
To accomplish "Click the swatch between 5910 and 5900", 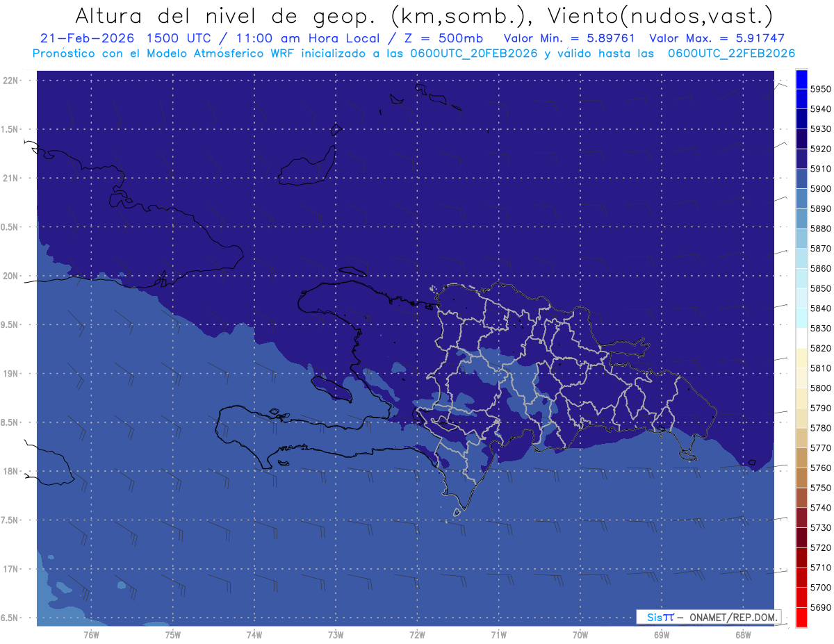I will coord(801,179).
